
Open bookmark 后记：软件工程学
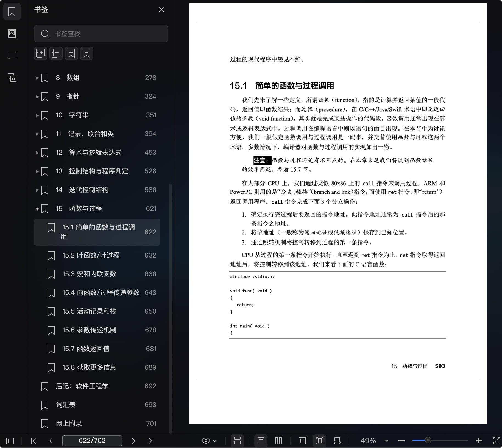coord(97,386)
